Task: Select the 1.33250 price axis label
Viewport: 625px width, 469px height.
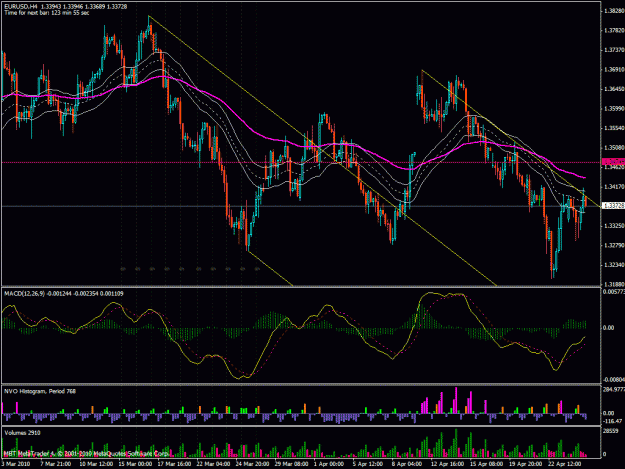Action: pos(614,226)
